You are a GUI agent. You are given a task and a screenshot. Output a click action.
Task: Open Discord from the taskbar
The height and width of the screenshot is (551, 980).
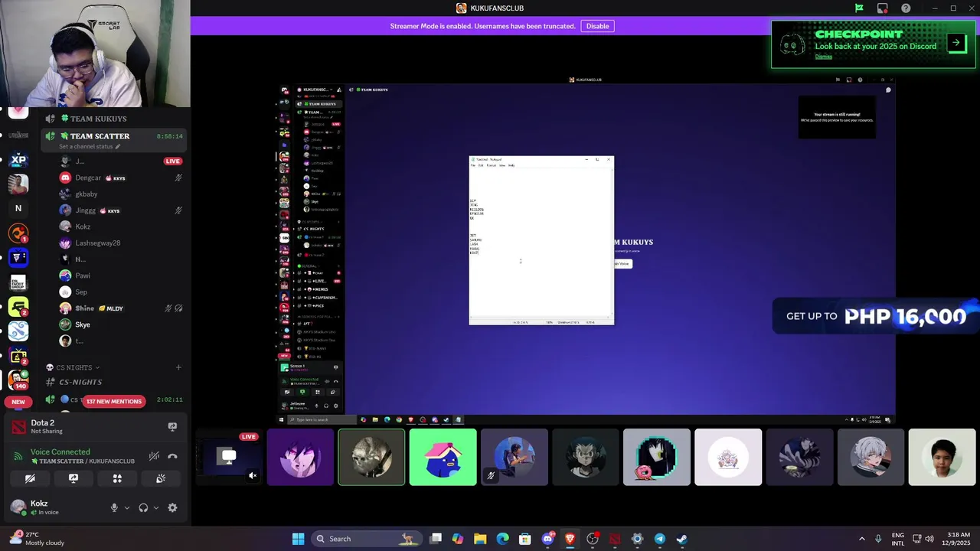pyautogui.click(x=547, y=539)
